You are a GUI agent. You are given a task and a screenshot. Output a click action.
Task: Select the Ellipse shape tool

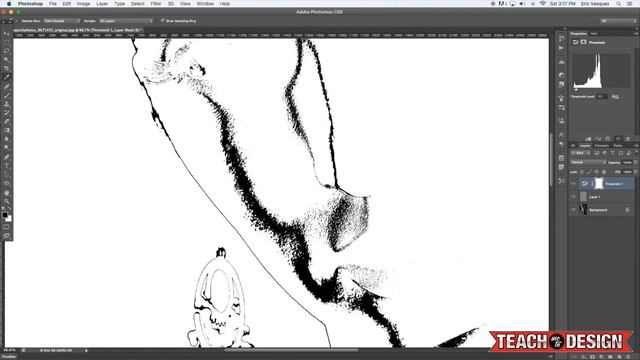[x=7, y=183]
